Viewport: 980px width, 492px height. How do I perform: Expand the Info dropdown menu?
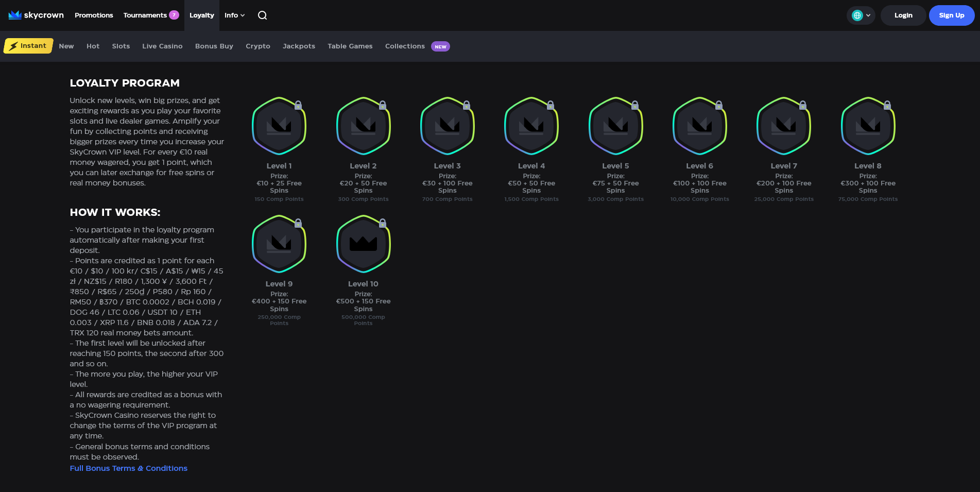234,15
